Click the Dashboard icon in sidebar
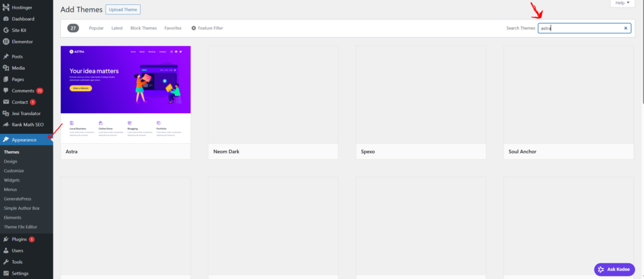This screenshot has width=644, height=279. tap(6, 19)
